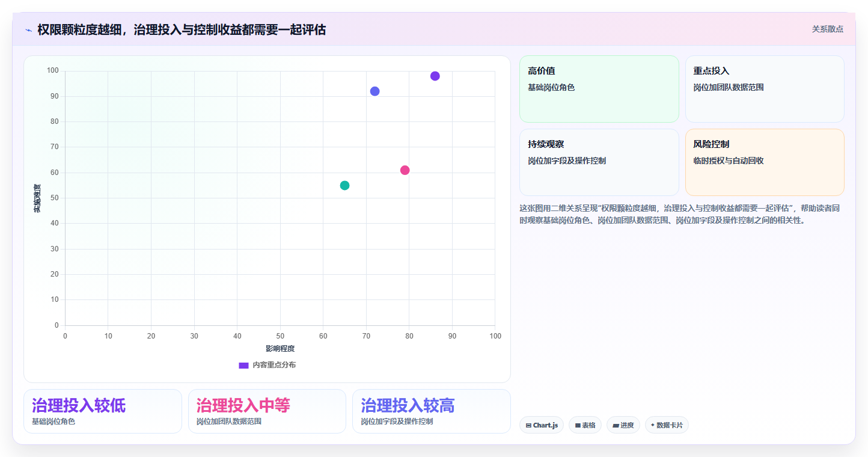This screenshot has height=457, width=868.
Task: Click the 数据卡片 tag chip
Action: click(667, 425)
